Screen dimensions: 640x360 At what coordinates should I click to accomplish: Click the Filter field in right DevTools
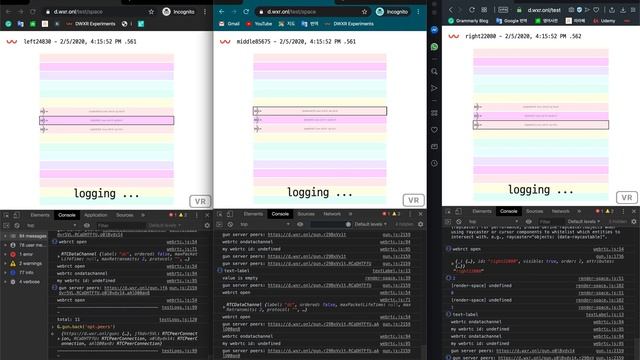[551, 221]
